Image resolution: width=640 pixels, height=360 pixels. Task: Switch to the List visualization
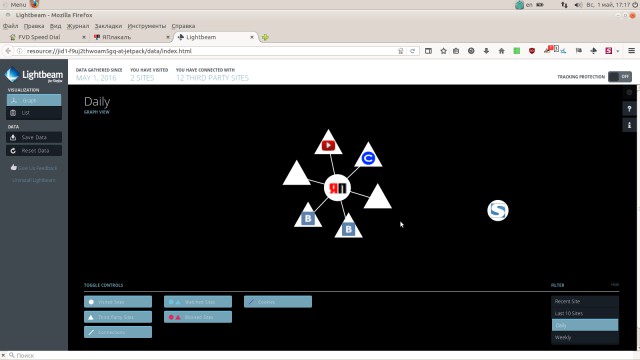[34, 113]
